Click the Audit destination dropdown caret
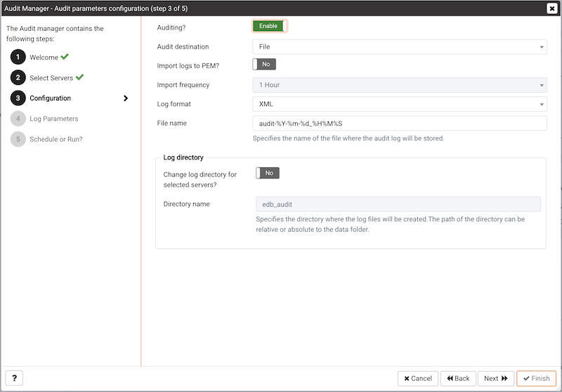Viewport: 562px width, 392px height. pos(542,47)
